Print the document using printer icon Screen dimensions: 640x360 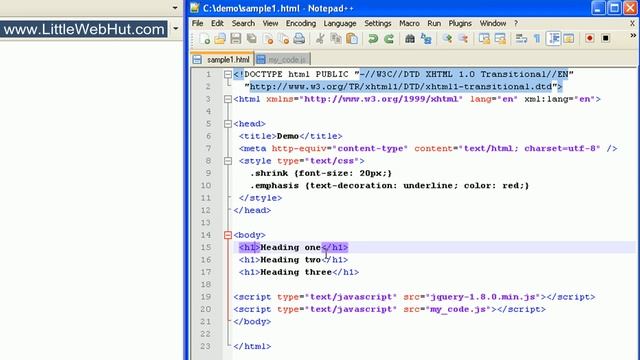[x=300, y=39]
